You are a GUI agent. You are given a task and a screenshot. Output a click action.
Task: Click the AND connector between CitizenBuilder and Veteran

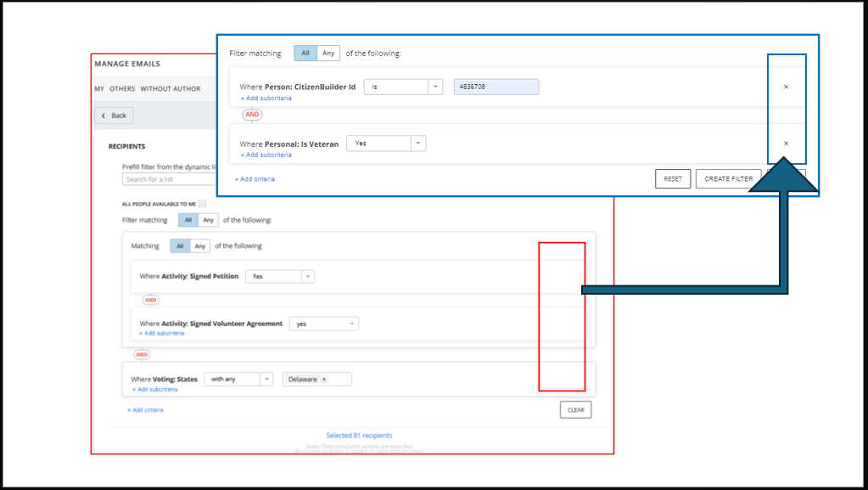tap(252, 115)
